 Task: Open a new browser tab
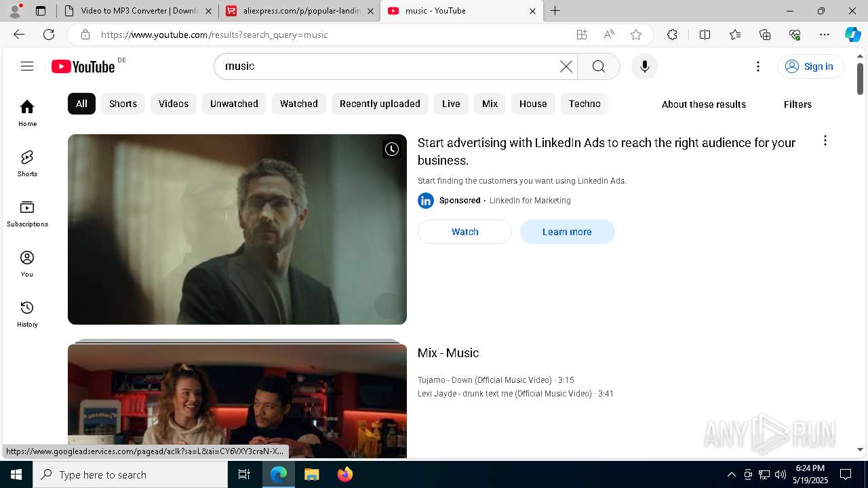click(x=555, y=11)
